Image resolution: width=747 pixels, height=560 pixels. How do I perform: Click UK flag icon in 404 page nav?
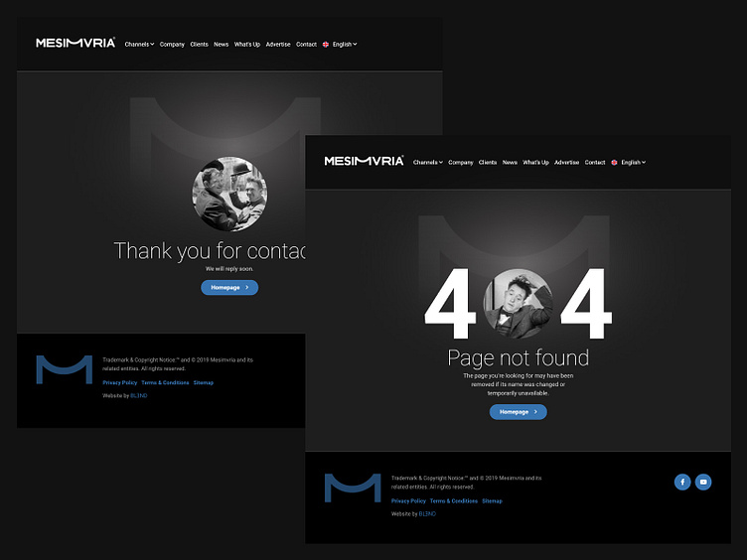(614, 163)
